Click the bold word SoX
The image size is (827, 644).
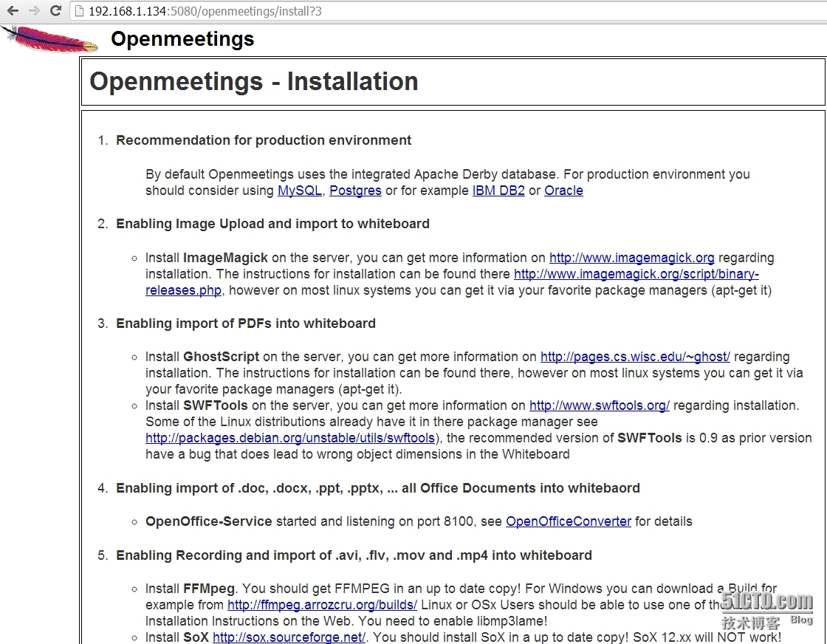[196, 637]
